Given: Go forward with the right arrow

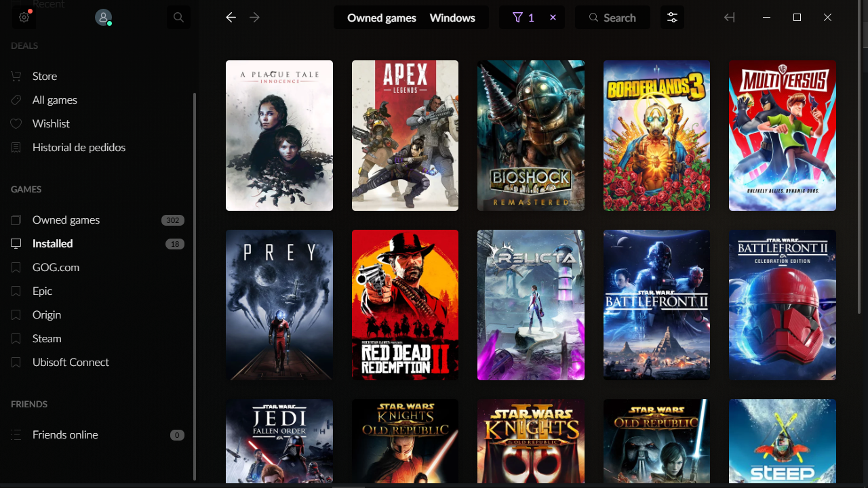Looking at the screenshot, I should pyautogui.click(x=255, y=18).
